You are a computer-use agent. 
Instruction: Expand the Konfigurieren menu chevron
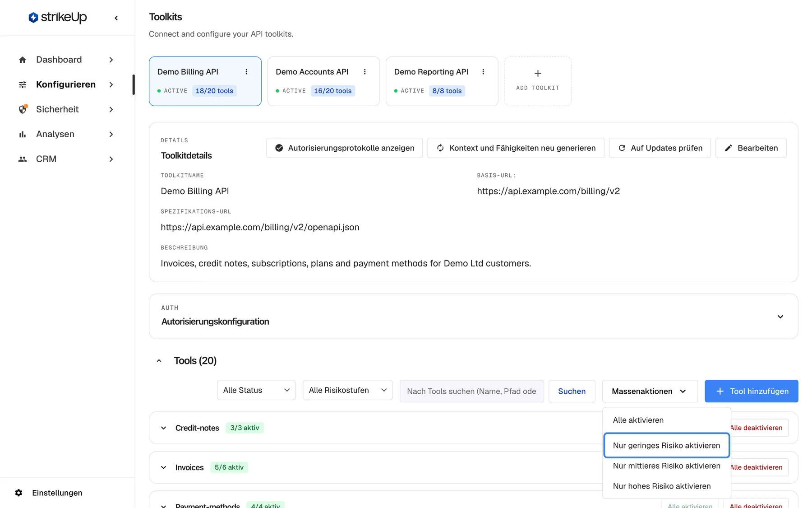point(111,84)
